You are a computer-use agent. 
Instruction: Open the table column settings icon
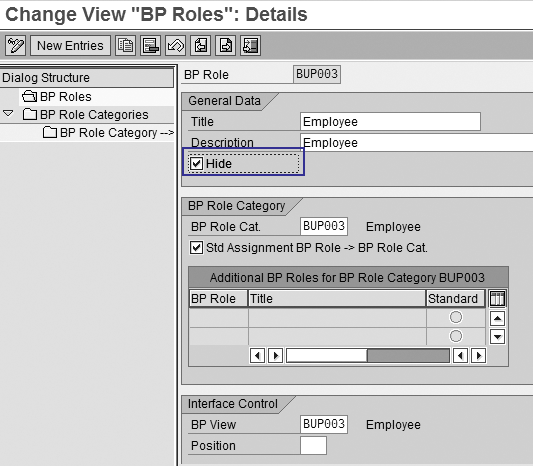(x=497, y=299)
